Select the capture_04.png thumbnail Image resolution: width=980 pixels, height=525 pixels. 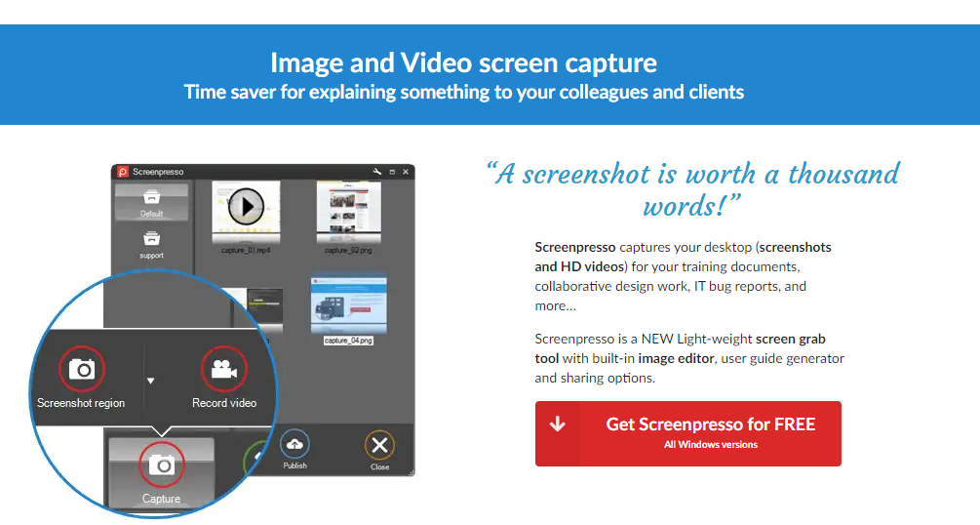tap(349, 305)
